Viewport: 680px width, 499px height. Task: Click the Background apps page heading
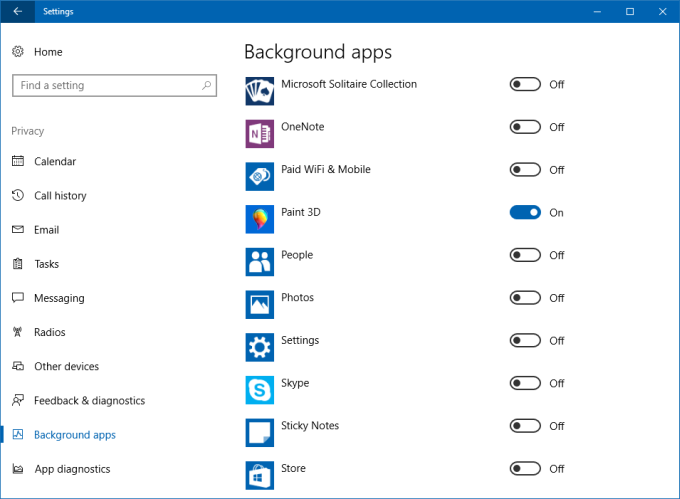tap(318, 52)
